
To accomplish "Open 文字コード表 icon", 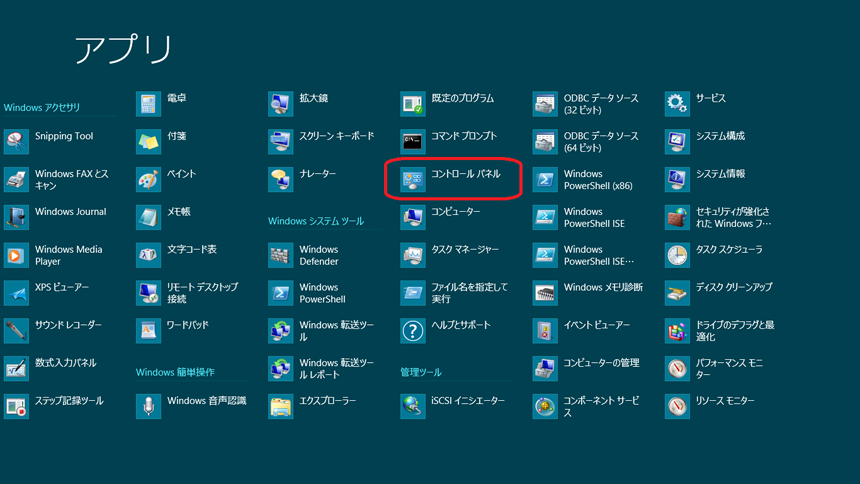I will [148, 255].
